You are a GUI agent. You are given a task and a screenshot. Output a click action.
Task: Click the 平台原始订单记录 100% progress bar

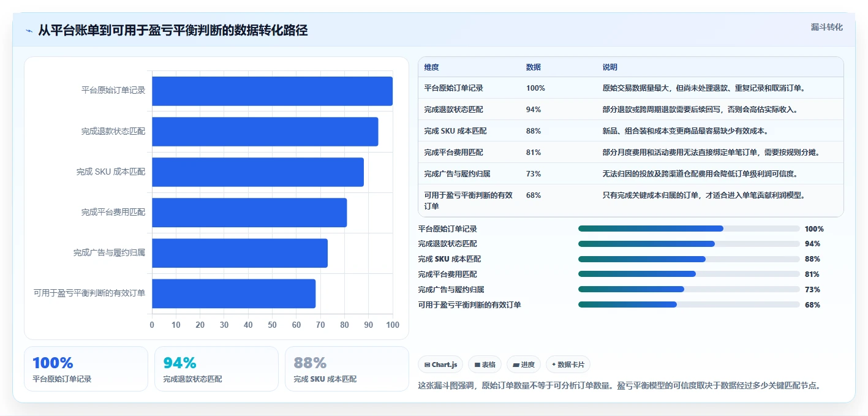coord(689,229)
